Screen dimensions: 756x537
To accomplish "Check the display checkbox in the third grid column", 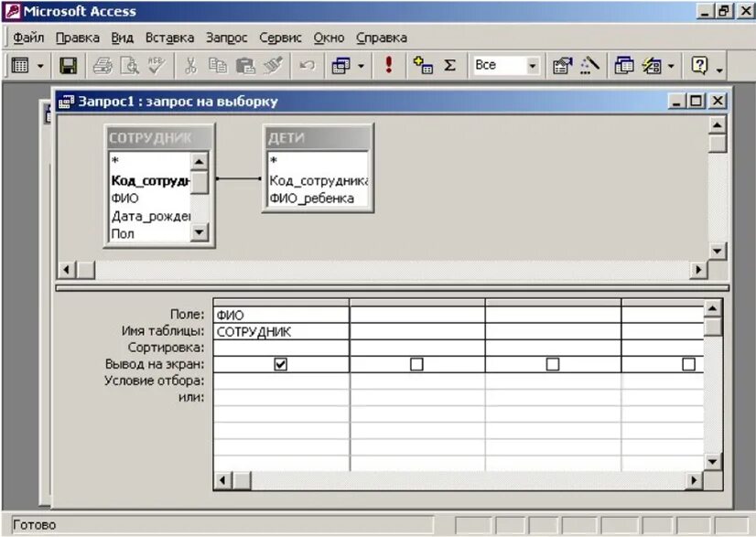I will coord(553,364).
